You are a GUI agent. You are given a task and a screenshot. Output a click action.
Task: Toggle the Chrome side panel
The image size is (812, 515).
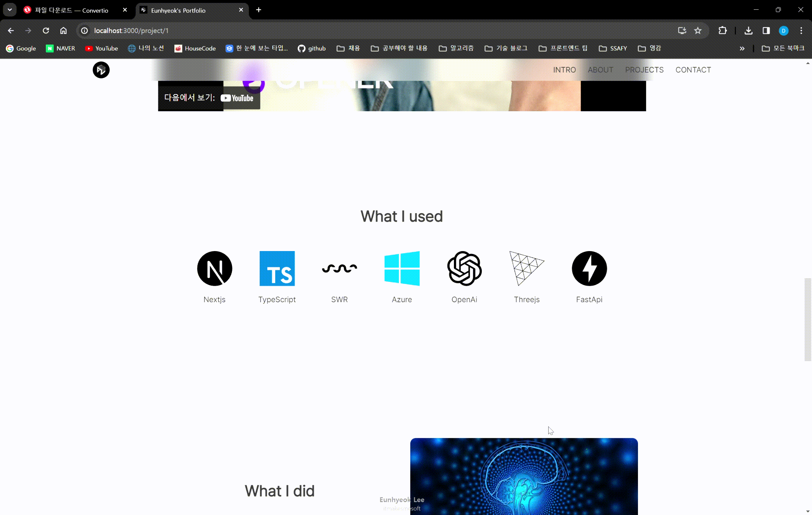pyautogui.click(x=766, y=31)
